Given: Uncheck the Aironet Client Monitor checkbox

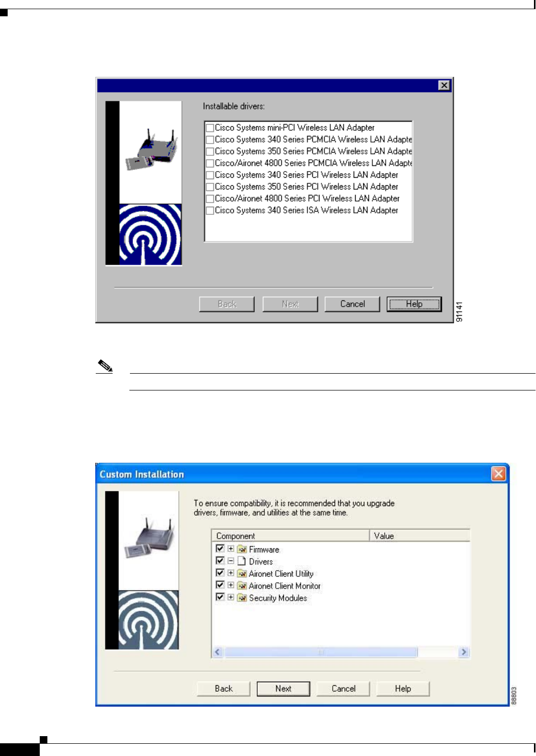Looking at the screenshot, I should tap(220, 585).
